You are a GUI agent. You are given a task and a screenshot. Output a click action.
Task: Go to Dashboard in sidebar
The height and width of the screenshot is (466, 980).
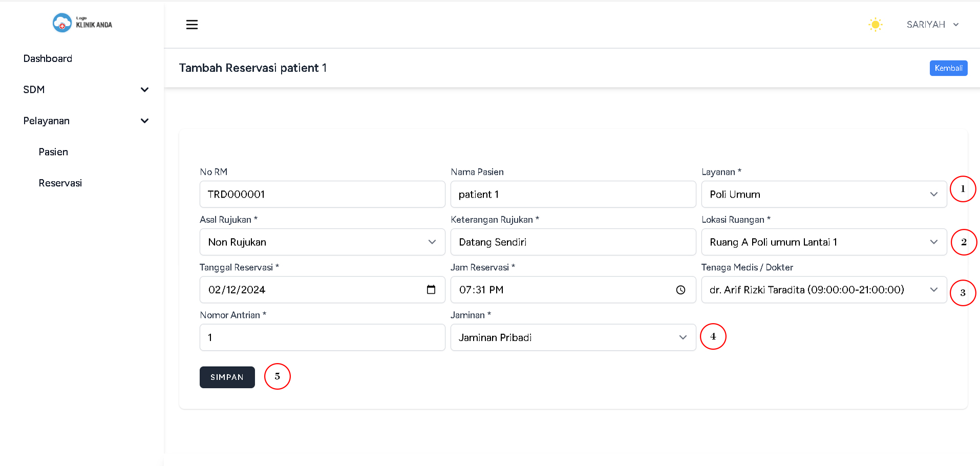pos(48,58)
